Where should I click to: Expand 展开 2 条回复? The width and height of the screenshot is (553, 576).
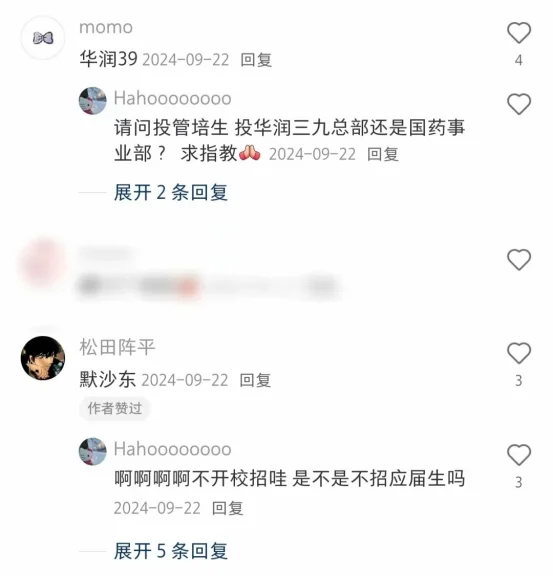[170, 192]
